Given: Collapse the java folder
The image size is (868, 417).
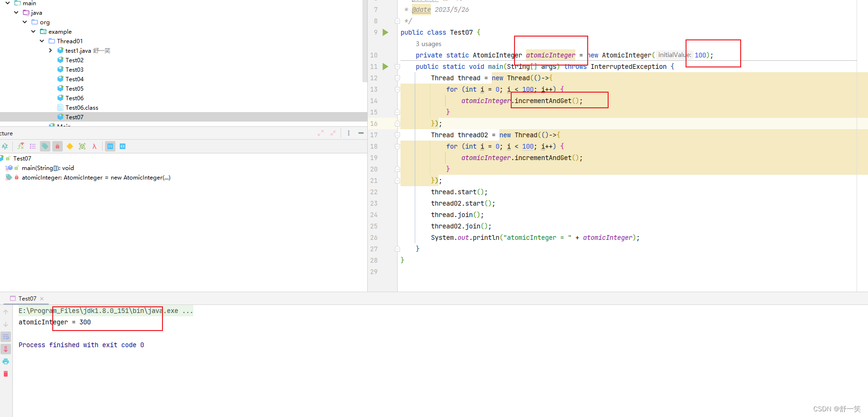Looking at the screenshot, I should (x=16, y=12).
